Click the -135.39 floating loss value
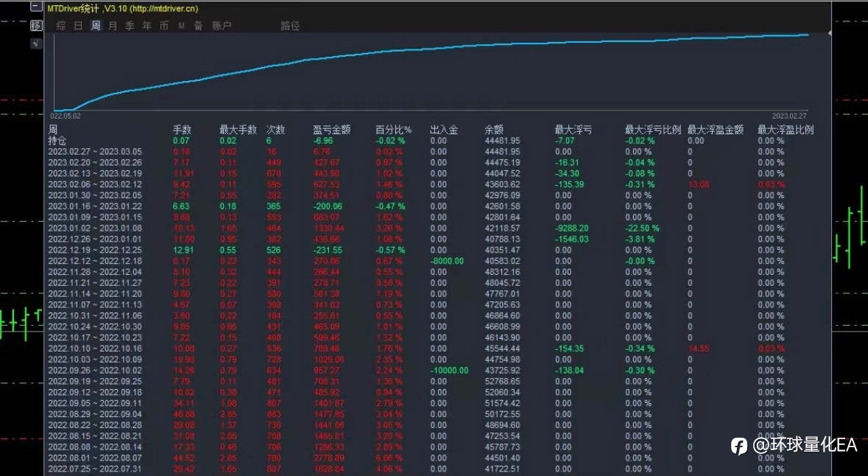Image resolution: width=868 pixels, height=476 pixels. (x=569, y=184)
